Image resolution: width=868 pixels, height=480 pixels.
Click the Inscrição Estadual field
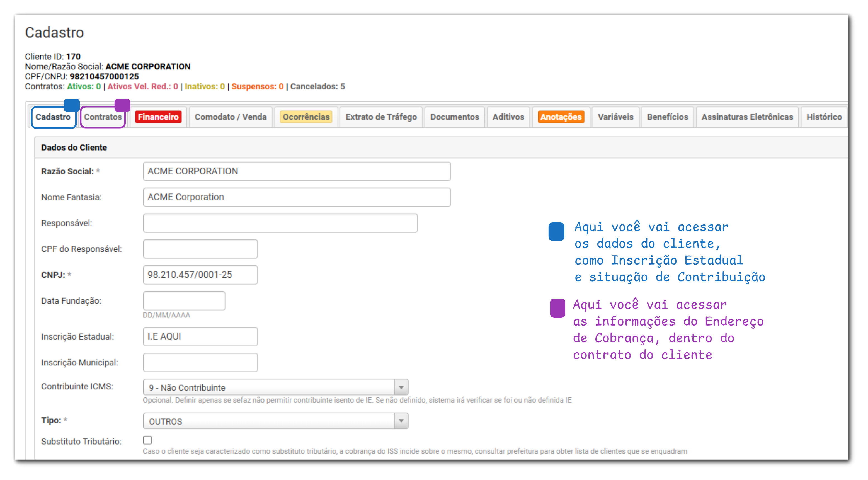click(200, 336)
